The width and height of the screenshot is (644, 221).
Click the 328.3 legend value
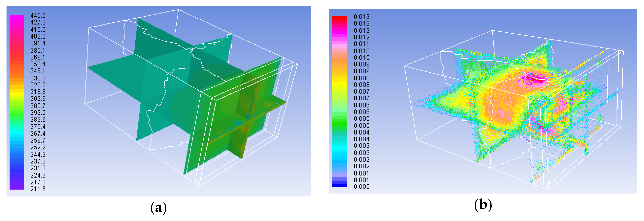tap(38, 85)
